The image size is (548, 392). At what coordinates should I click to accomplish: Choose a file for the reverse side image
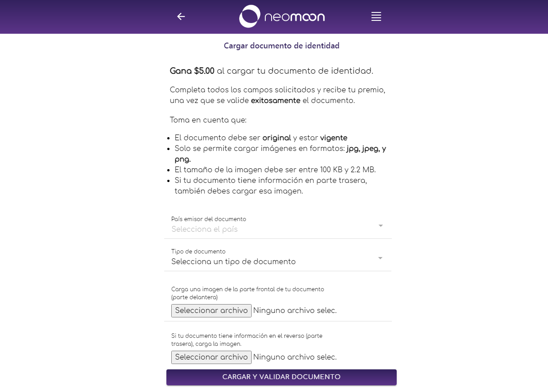(x=211, y=357)
